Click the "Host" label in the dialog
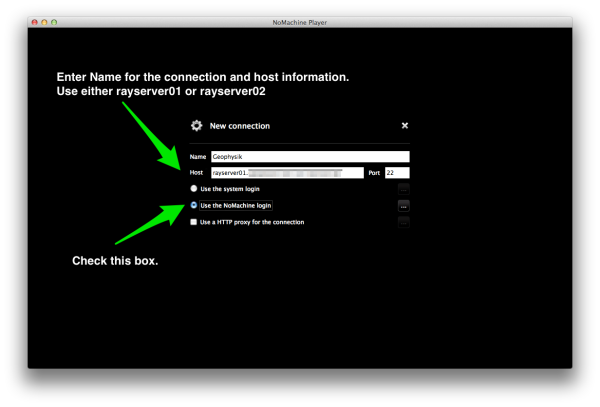 click(x=197, y=173)
